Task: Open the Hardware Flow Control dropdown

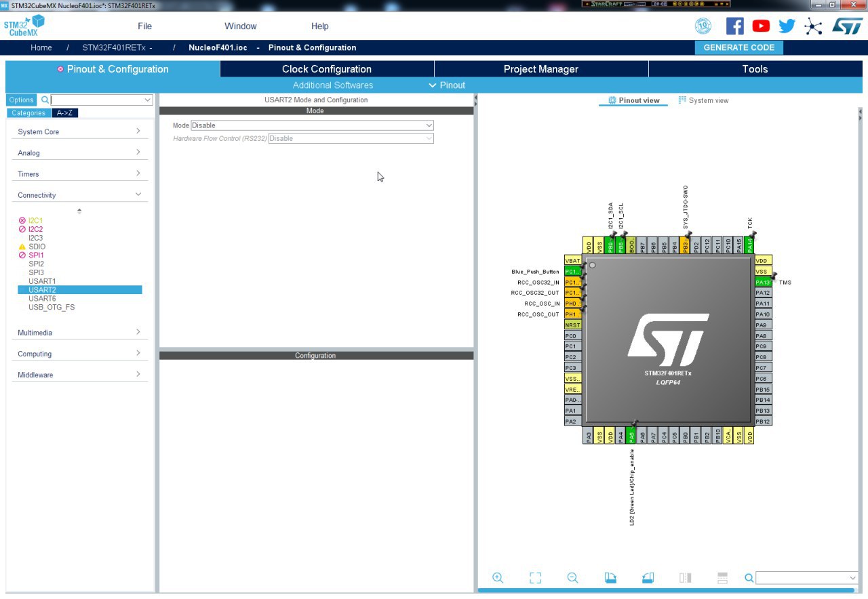Action: point(351,138)
